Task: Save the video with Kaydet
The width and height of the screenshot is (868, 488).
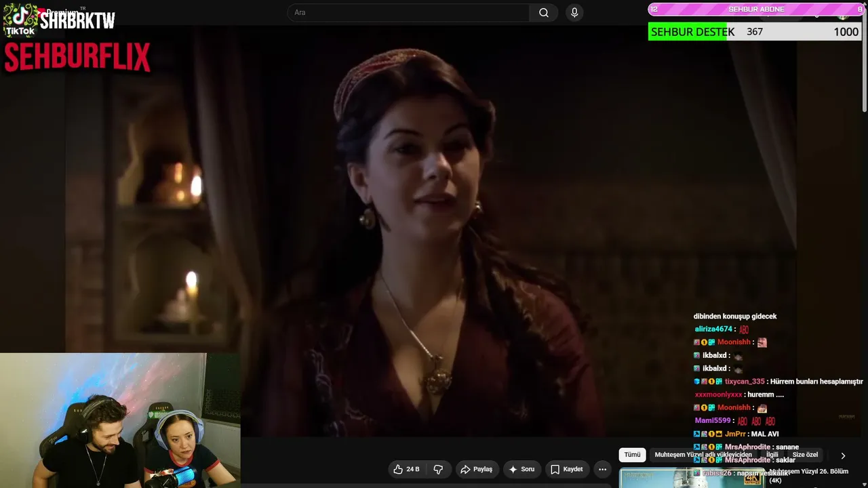Action: [x=567, y=469]
